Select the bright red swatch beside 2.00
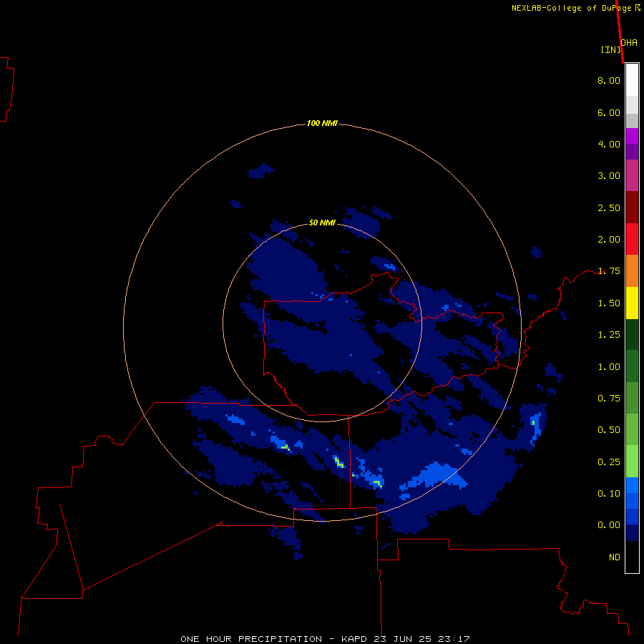Viewport: 644px width, 644px height. pyautogui.click(x=632, y=239)
